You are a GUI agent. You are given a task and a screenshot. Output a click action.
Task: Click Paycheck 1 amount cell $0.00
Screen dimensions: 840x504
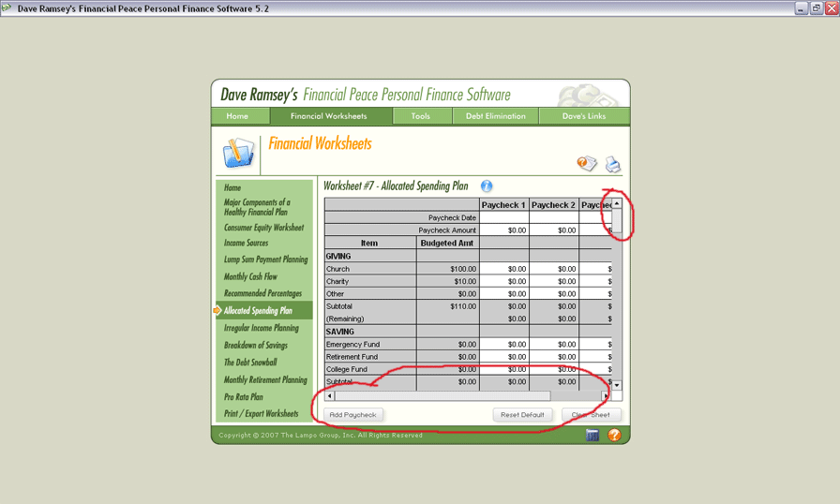pyautogui.click(x=503, y=230)
